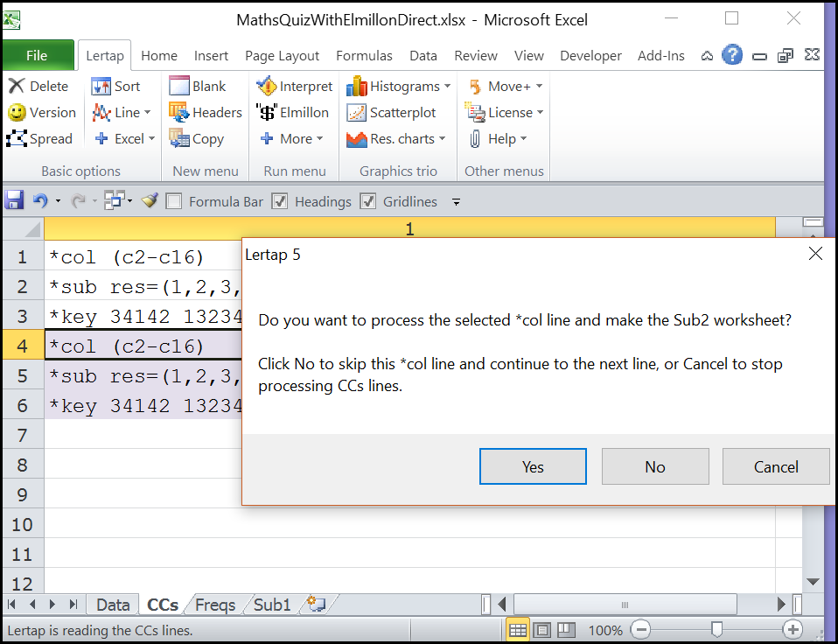Switch to the Home ribbon tab
The image size is (838, 644).
click(x=159, y=56)
